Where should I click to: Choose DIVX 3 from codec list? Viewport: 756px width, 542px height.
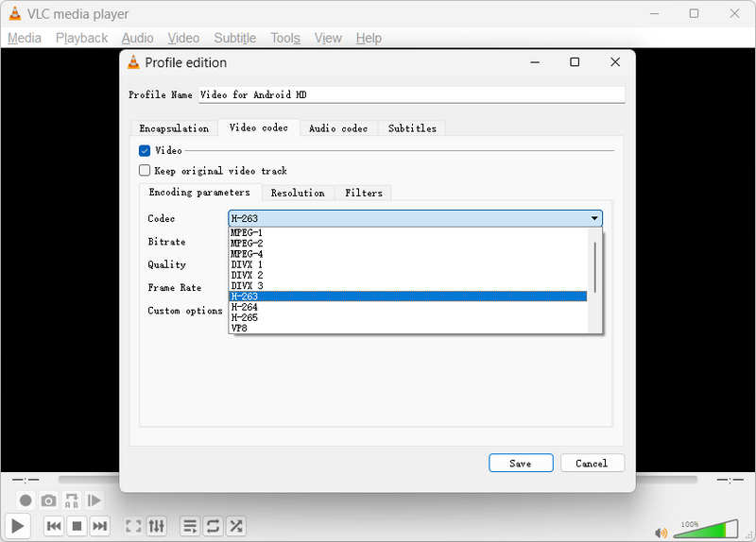pos(407,286)
